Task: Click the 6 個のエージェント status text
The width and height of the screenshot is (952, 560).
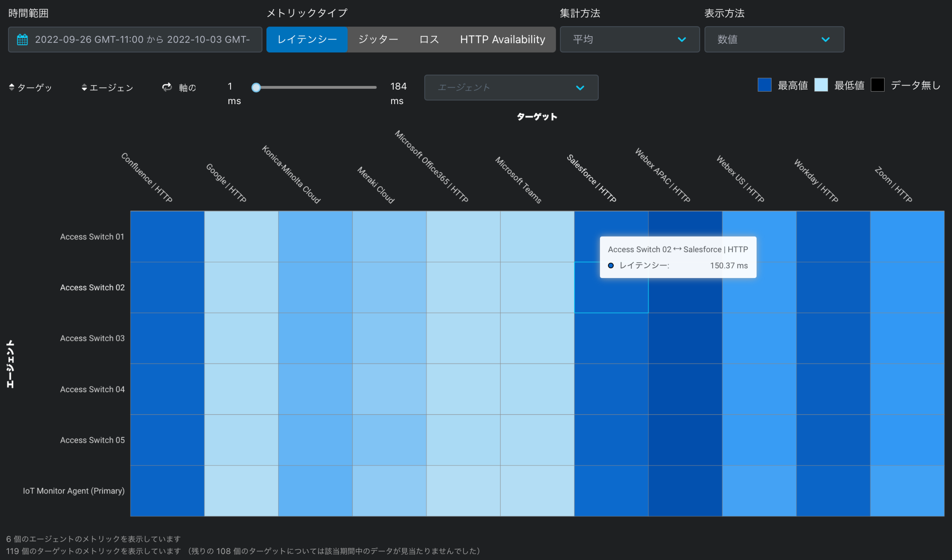Action: pos(93,539)
